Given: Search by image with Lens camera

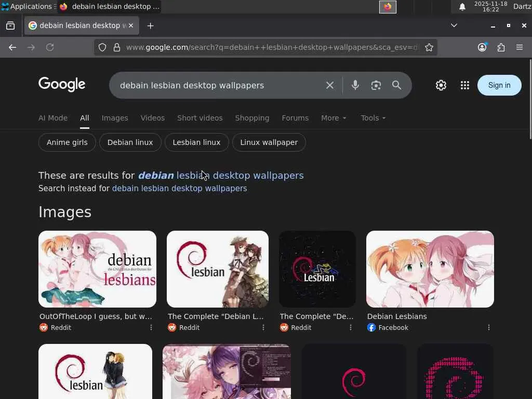Looking at the screenshot, I should point(376,85).
